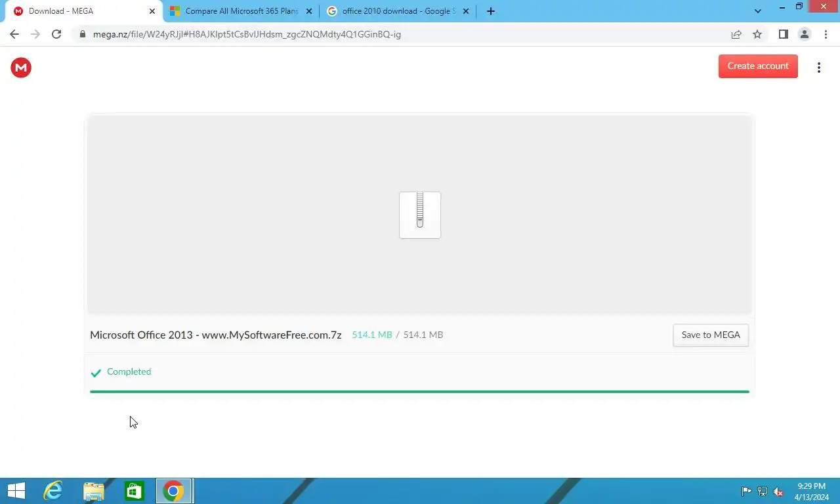Open the Windows Start button
Viewport: 840px width, 504px height.
coord(16,491)
